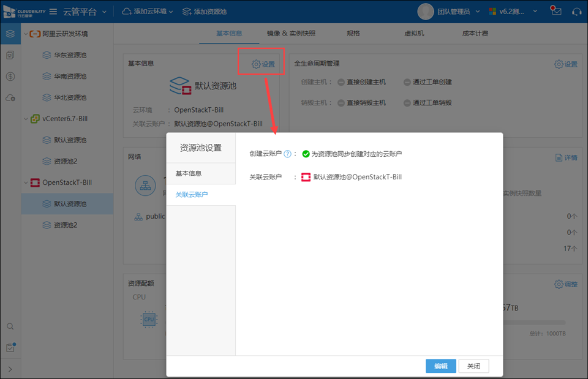
Task: Select 华东资源池 in the resource tree
Action: click(70, 55)
